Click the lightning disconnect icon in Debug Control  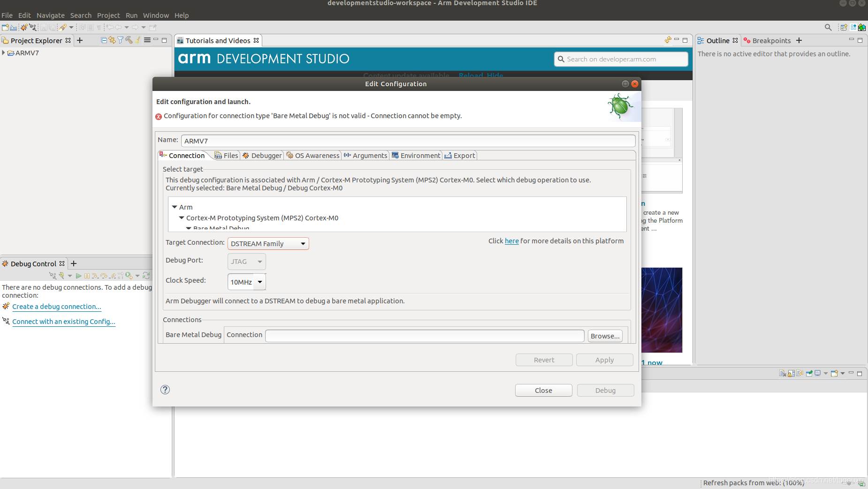point(61,276)
